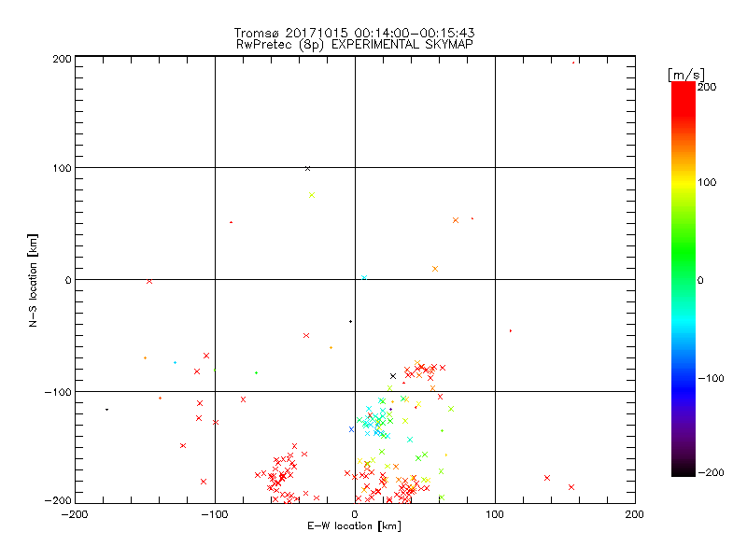This screenshot has width=747, height=560.
Task: Select the rightmost red X marker at bottom right
Action: (571, 487)
